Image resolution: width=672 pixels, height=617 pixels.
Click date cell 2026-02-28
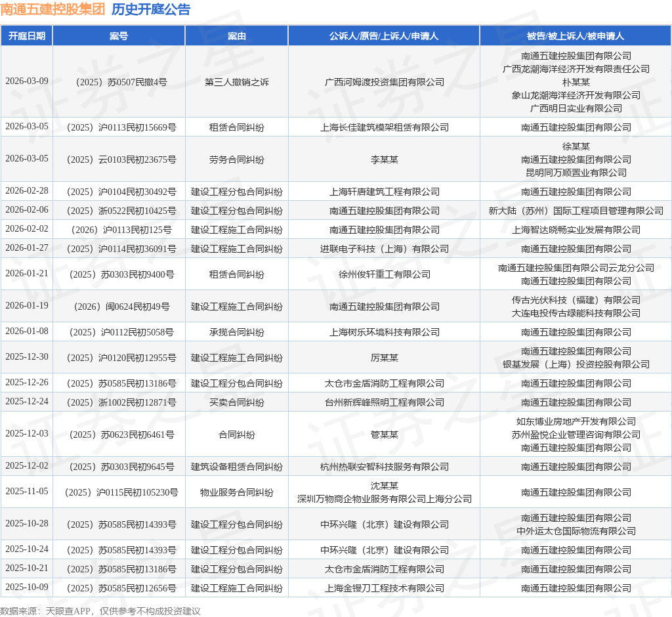click(x=26, y=190)
